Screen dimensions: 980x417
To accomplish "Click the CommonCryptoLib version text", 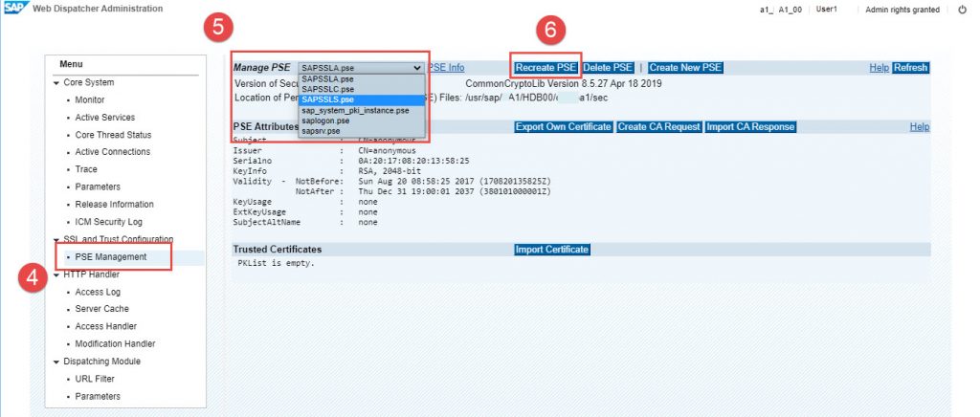I will (564, 83).
